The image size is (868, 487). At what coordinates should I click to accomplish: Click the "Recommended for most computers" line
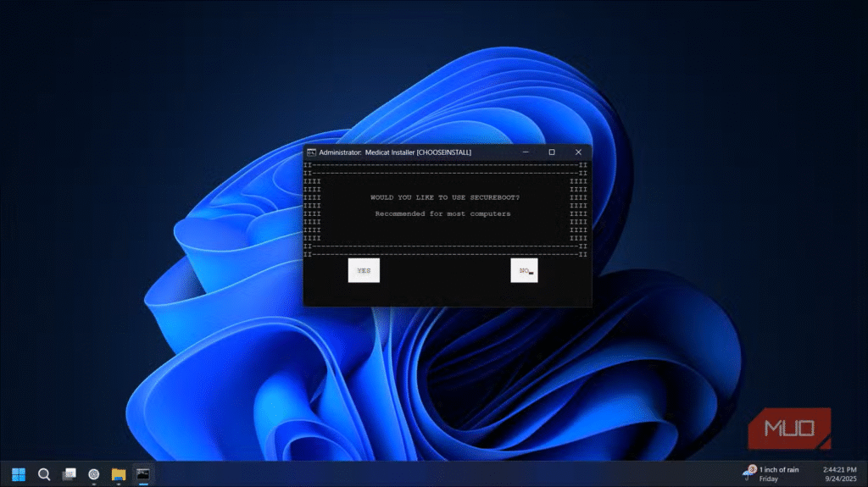tap(442, 213)
